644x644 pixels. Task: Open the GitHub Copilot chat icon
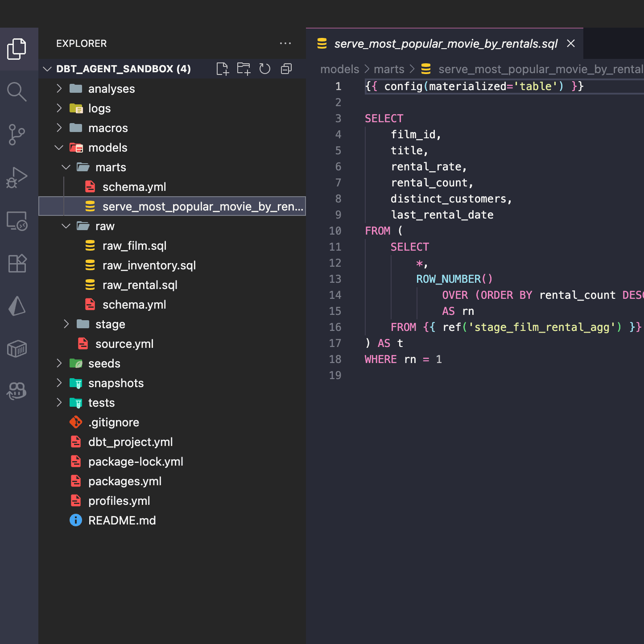[17, 391]
